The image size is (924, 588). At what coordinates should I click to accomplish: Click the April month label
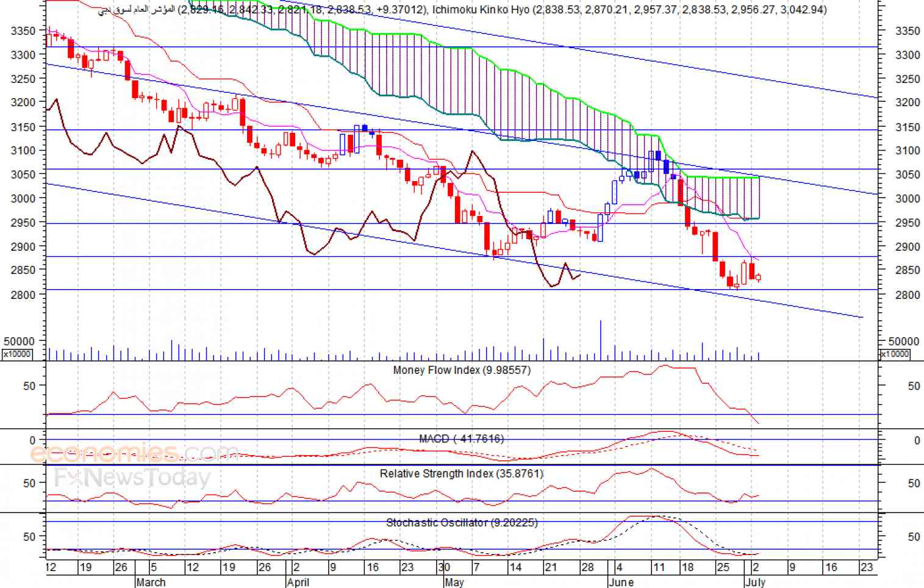pos(298,582)
